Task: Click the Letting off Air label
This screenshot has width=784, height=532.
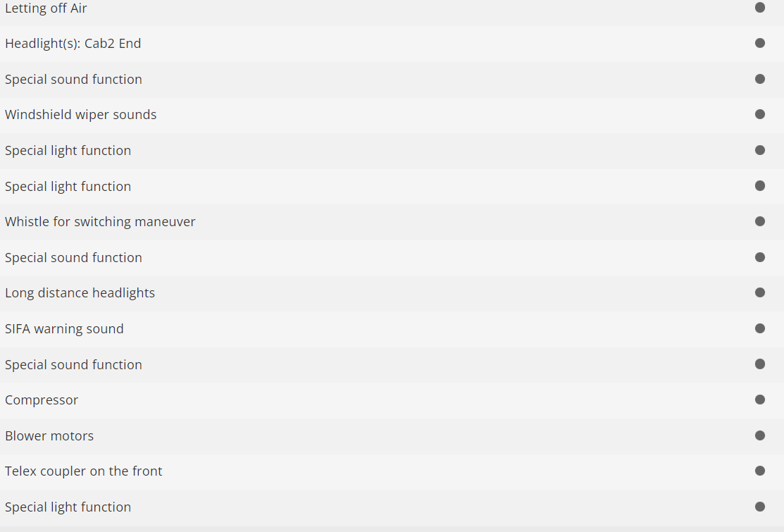Action: (x=46, y=8)
